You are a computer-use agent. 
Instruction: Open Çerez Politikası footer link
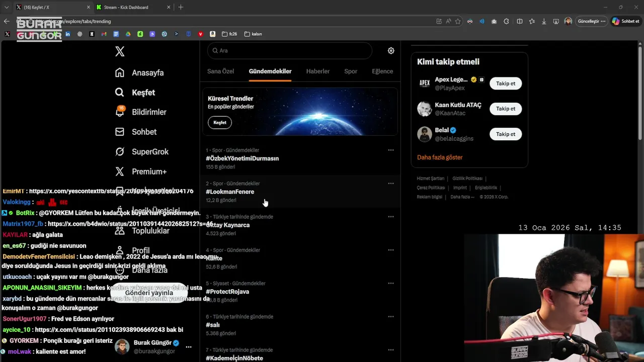[x=431, y=188]
